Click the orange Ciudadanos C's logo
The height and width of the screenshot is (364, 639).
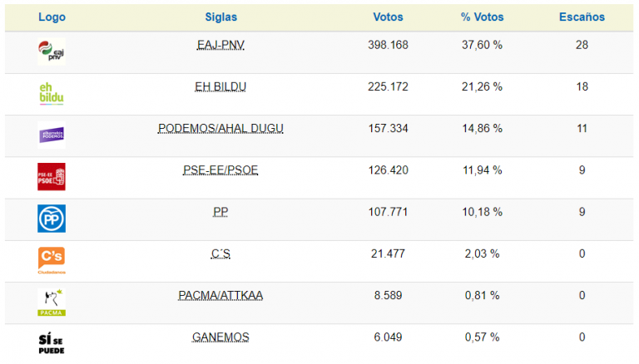click(x=52, y=261)
